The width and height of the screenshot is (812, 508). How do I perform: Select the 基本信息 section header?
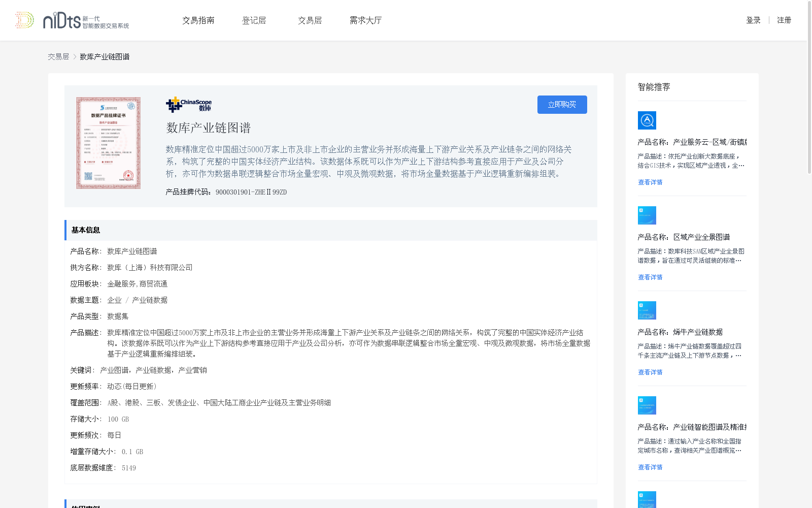click(331, 230)
